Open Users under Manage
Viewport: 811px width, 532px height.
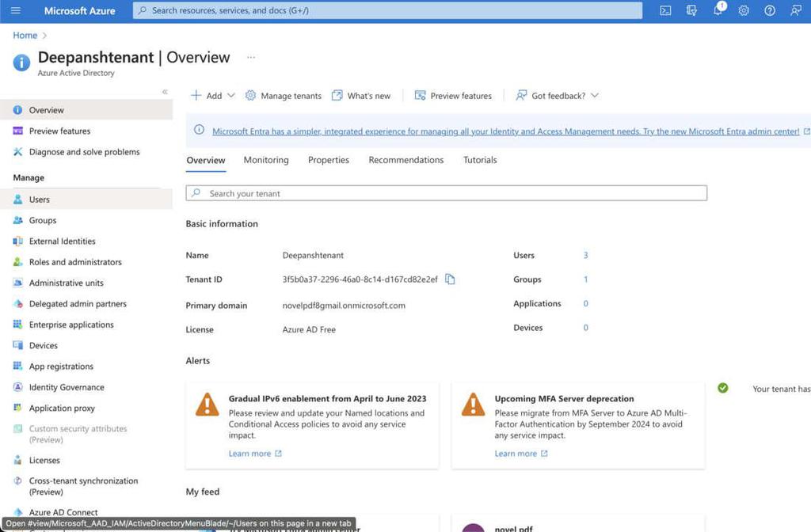pos(86,199)
